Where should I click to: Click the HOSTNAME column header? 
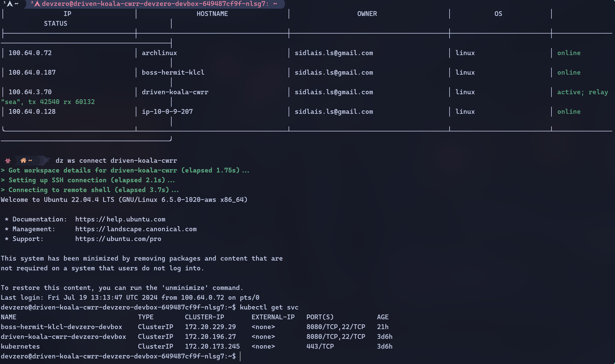pyautogui.click(x=212, y=14)
